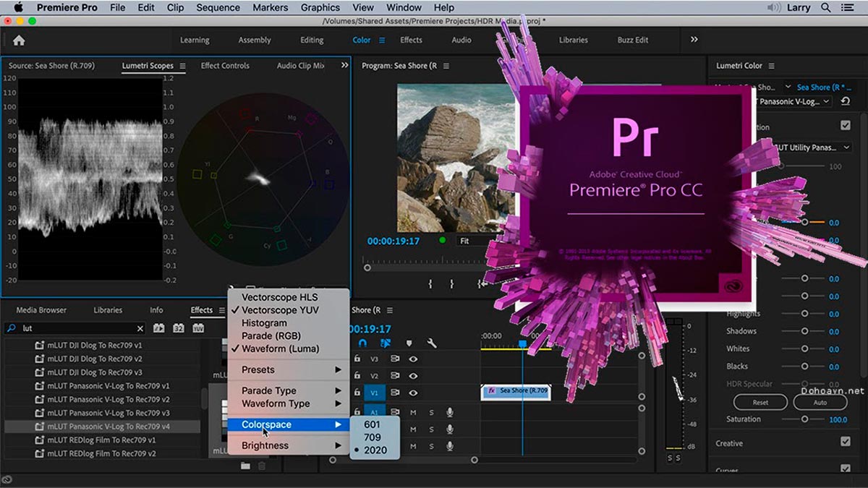Toggle the Creative section checkbox

pos(845,442)
